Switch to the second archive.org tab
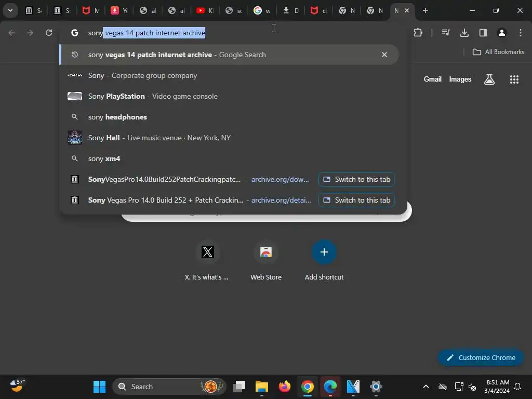532x399 pixels. tap(62, 10)
